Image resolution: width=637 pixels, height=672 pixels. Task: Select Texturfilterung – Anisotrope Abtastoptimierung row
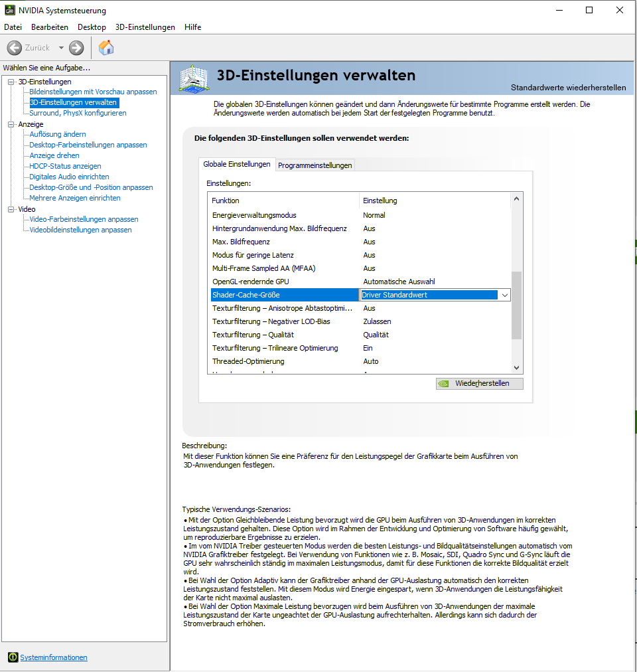(361, 308)
